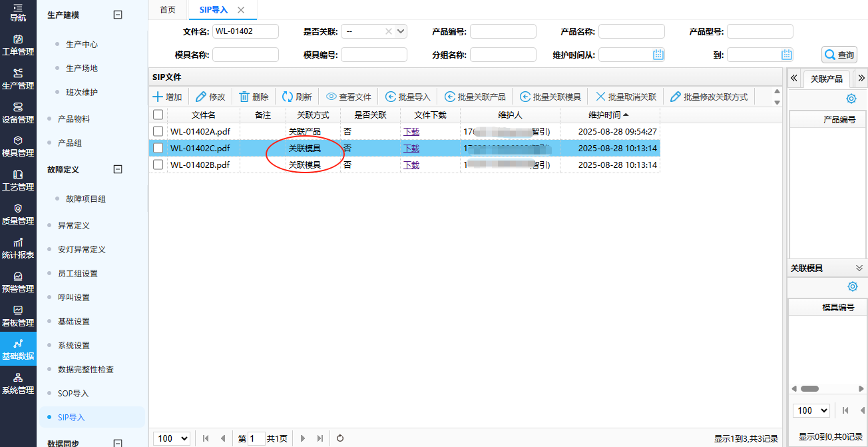Check the box for WL-01402B.pdf row
The width and height of the screenshot is (868, 447).
click(x=158, y=165)
